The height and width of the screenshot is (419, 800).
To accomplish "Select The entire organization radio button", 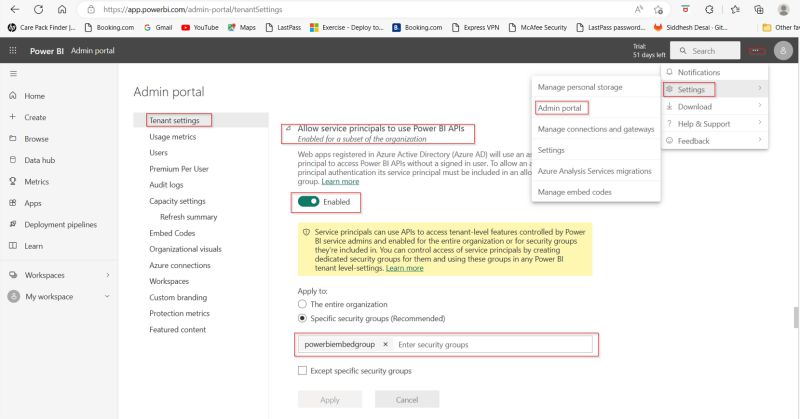I will tap(302, 304).
